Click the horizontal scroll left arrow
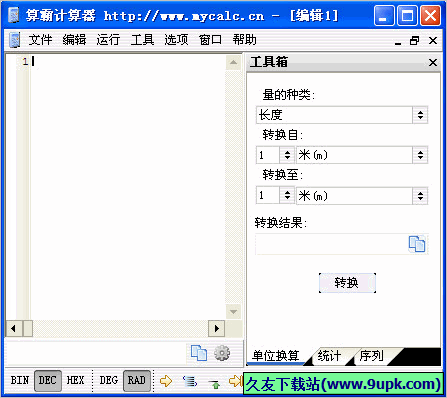Image resolution: width=447 pixels, height=398 pixels. [x=14, y=329]
